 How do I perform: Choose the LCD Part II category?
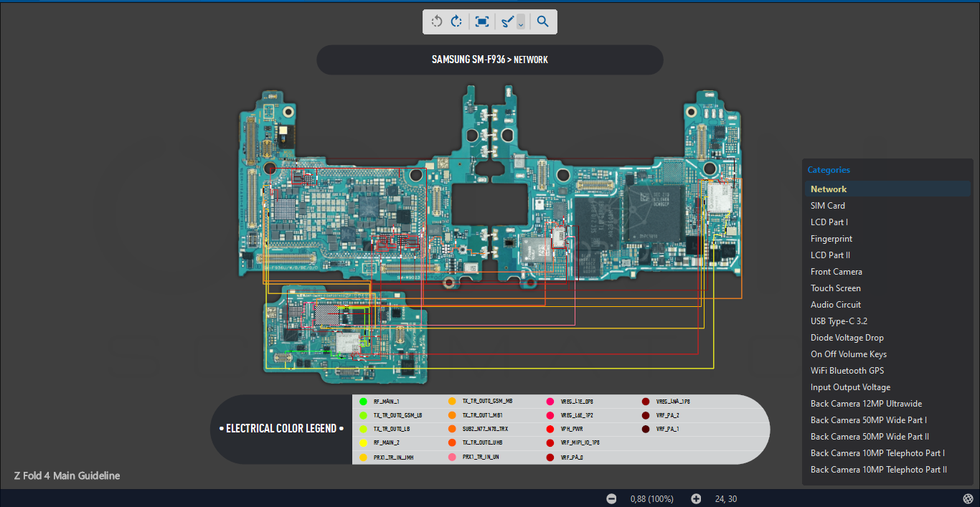pos(887,255)
